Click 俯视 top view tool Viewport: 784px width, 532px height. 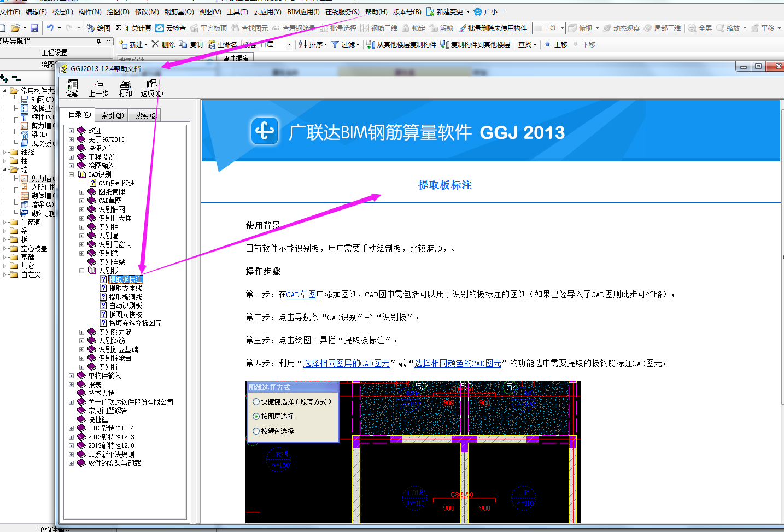pos(580,28)
